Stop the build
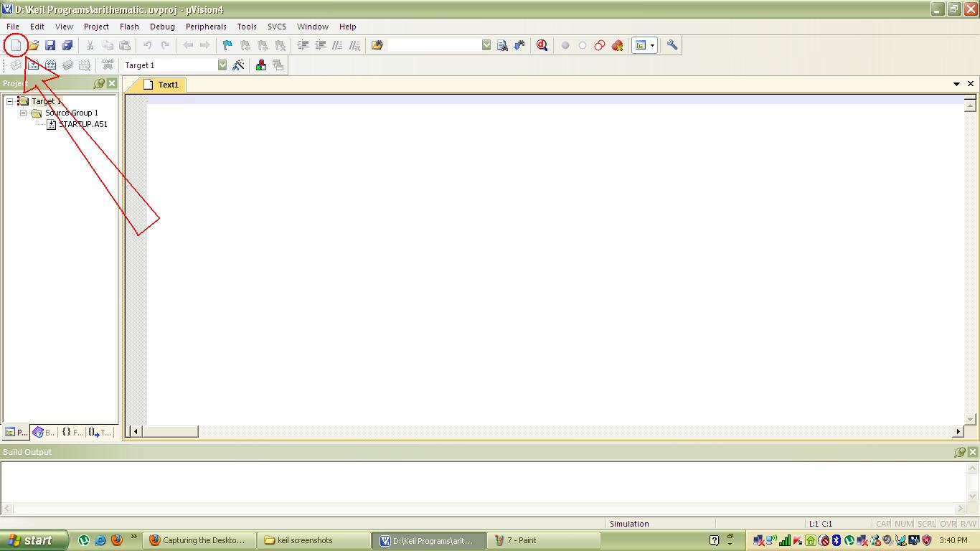 tap(85, 65)
